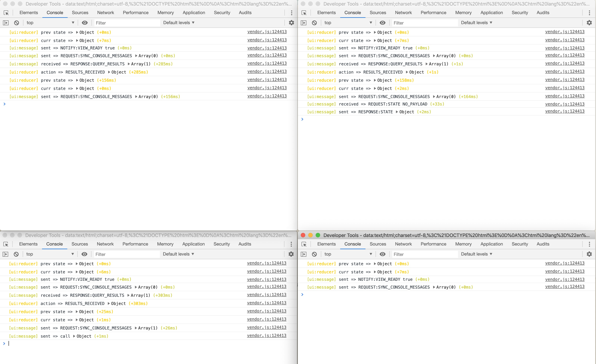Toggle the eye icon in bottom-left console toolbar
The image size is (596, 364).
coord(84,254)
